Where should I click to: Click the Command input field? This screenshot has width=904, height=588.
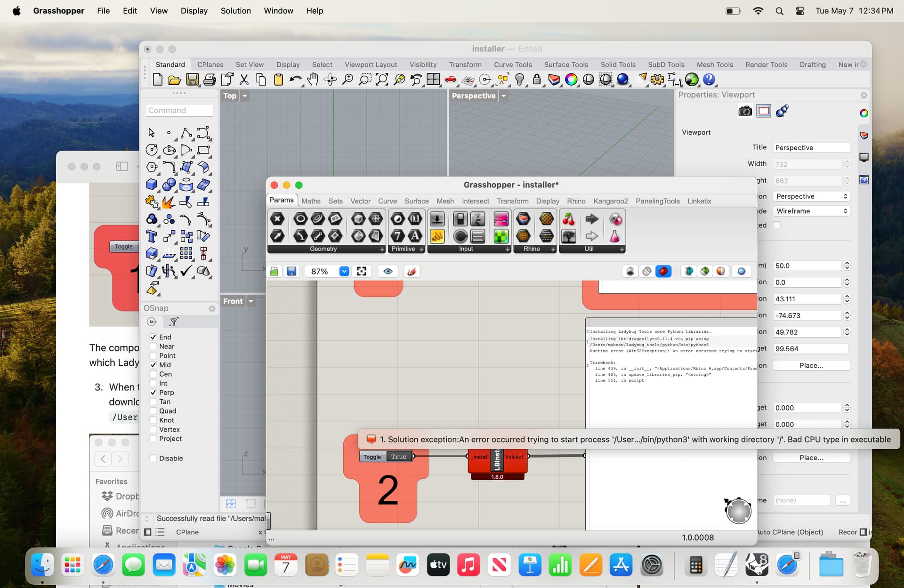point(179,110)
